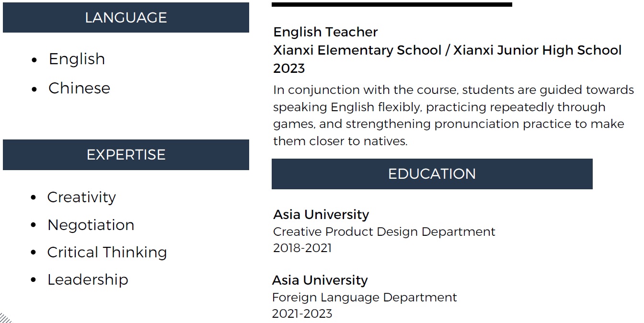Image resolution: width=644 pixels, height=323 pixels.
Task: Select the Chinese language bullet item
Action: [x=79, y=88]
